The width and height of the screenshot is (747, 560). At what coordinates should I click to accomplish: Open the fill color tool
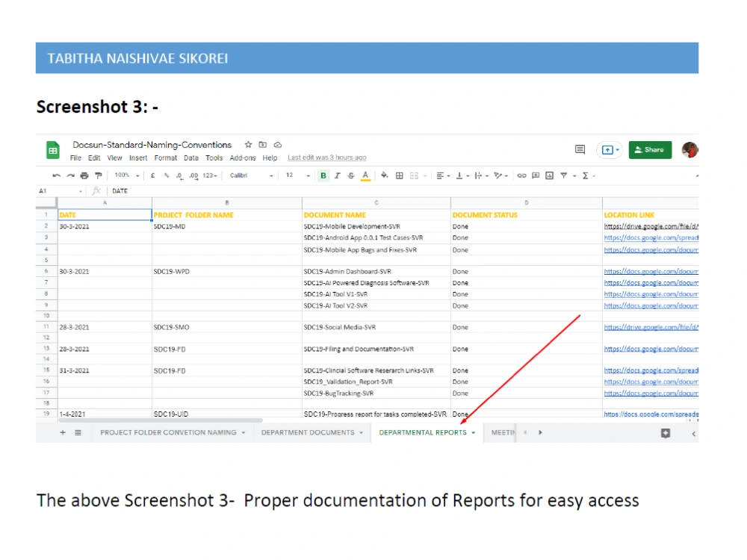(385, 175)
